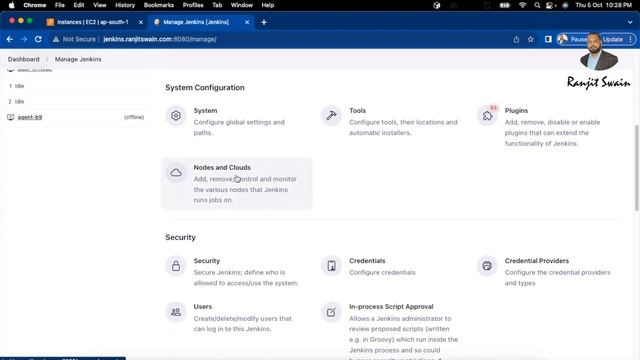Click the Nodes and Clouds cloud icon

coord(176,173)
